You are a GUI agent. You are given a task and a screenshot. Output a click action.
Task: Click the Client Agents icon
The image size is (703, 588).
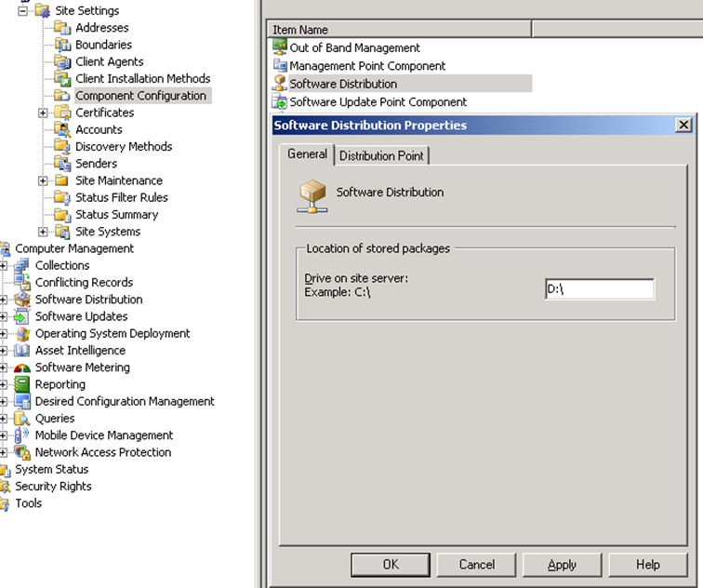pos(62,61)
